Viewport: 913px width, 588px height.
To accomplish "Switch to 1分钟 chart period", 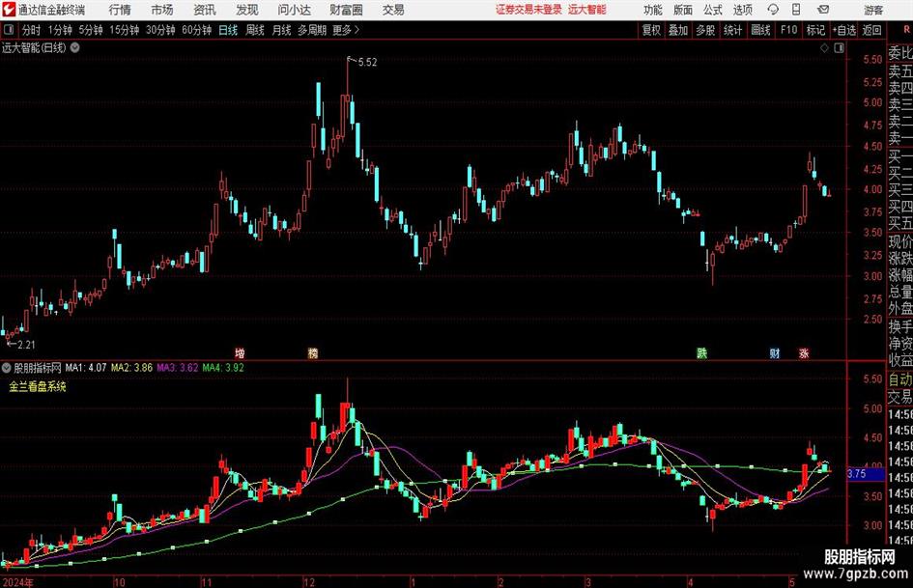I will [59, 30].
